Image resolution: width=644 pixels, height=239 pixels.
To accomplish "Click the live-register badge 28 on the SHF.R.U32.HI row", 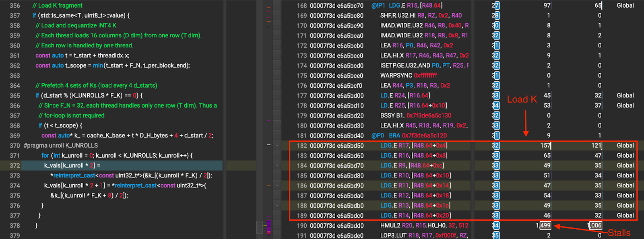I will 496,16.
